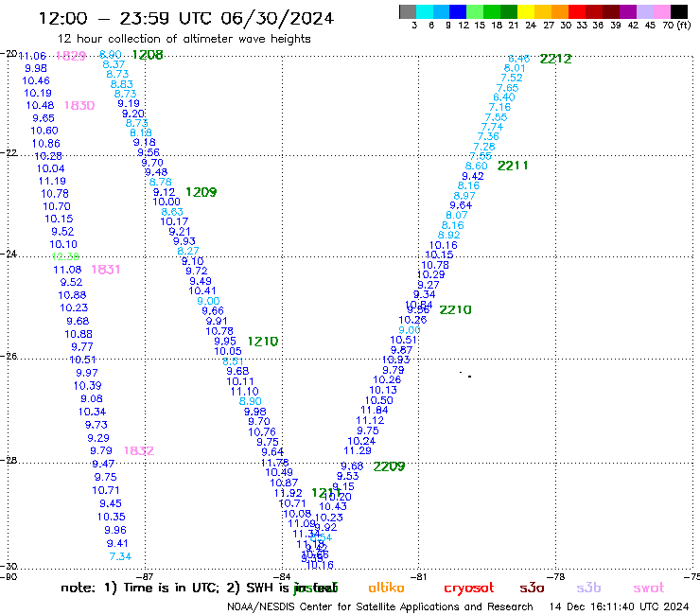This screenshot has width=700, height=615.
Task: Click the wave height value 11.92
Action: pos(288,493)
